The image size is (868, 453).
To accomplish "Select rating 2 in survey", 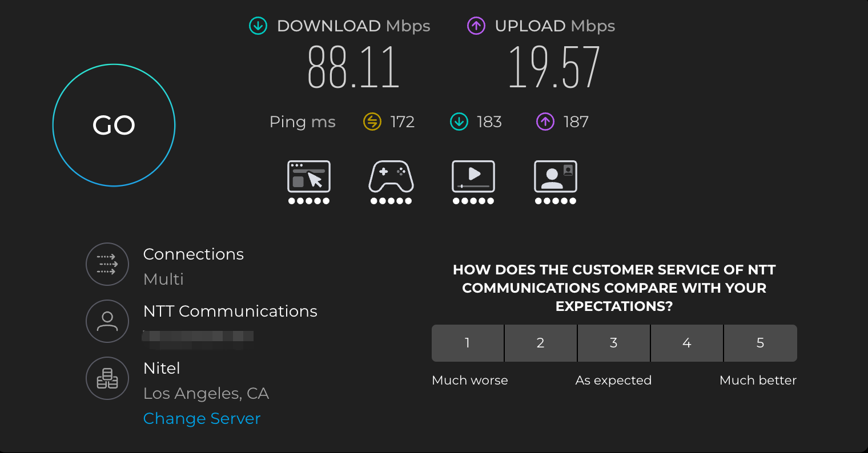I will (541, 343).
